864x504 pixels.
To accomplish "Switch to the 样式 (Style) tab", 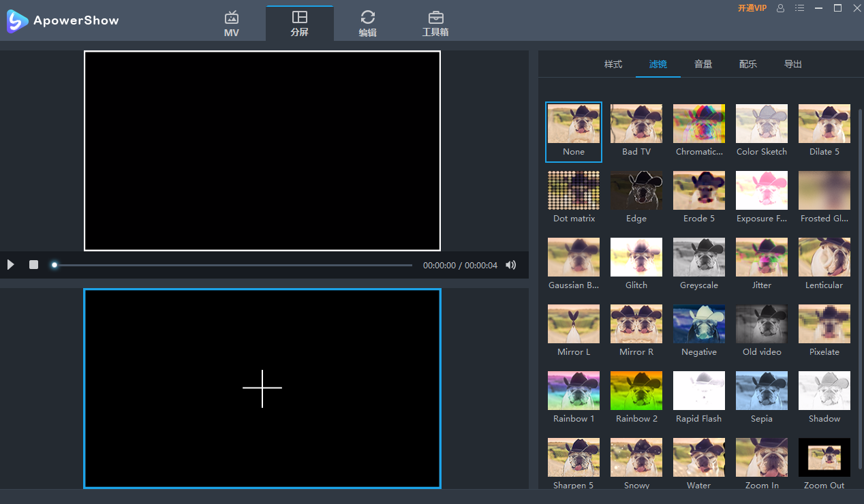I will [613, 64].
